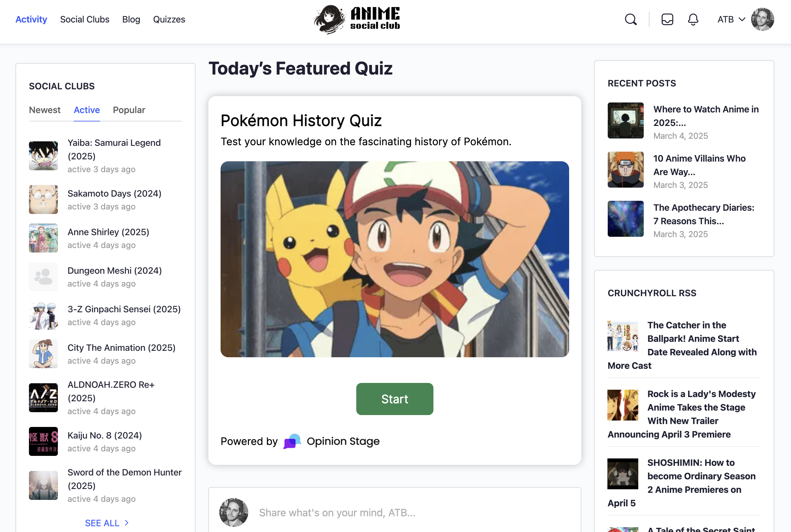Screen dimensions: 791x532
Task: Click the avatar beside the post box
Action: [x=233, y=512]
